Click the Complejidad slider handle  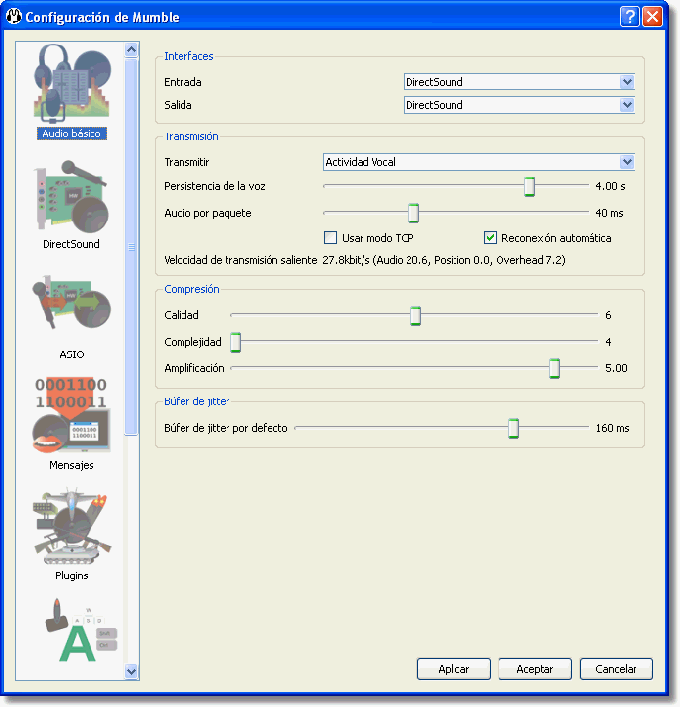[235, 342]
